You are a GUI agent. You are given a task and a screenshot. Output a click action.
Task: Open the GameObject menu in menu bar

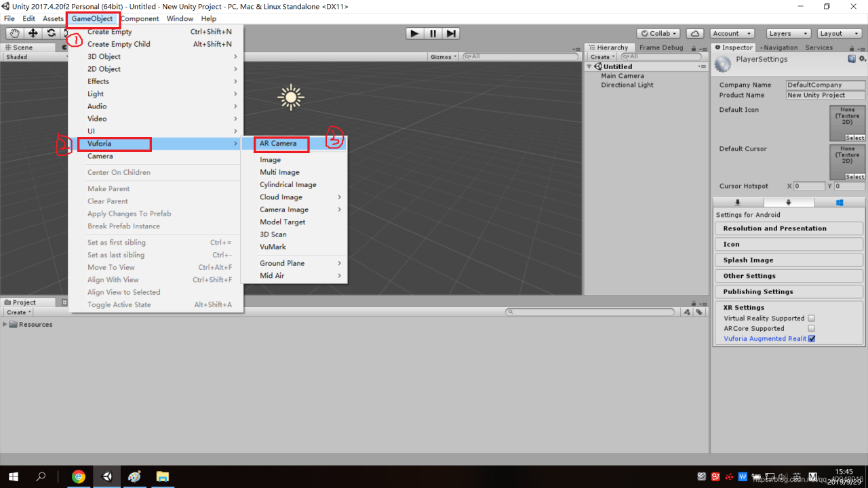(x=92, y=19)
